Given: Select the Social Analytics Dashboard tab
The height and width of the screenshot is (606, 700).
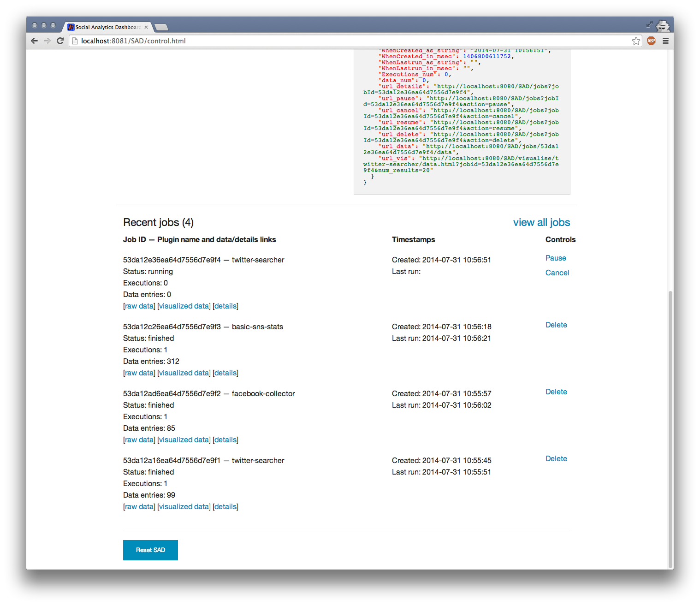Looking at the screenshot, I should click(107, 27).
